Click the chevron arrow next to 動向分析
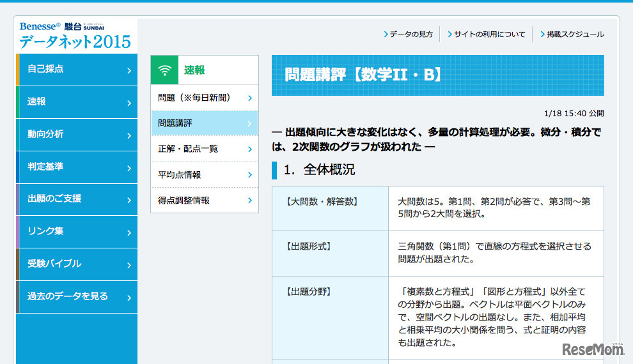This screenshot has width=633, height=364. [x=129, y=136]
